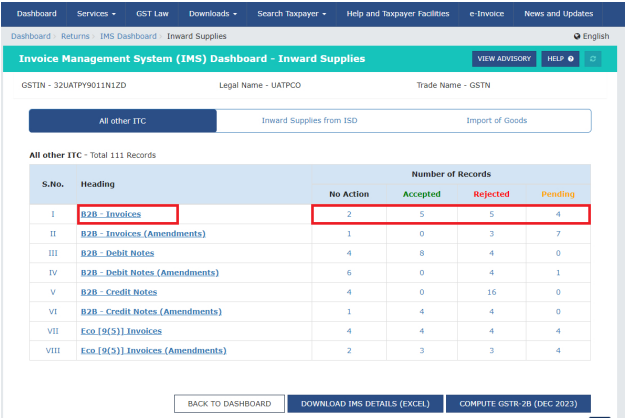
Task: Click the Accepted column header
Action: tap(422, 194)
